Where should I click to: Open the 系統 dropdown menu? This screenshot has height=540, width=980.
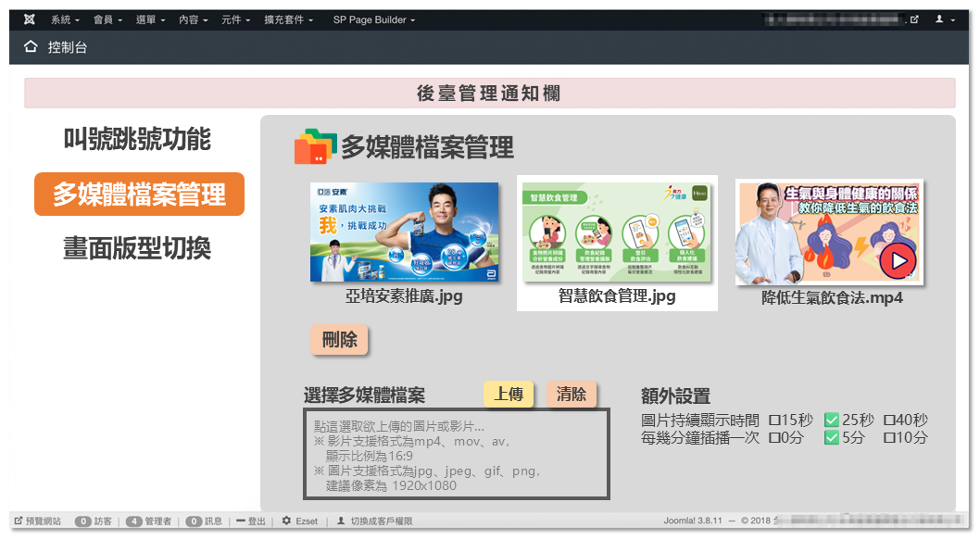coord(65,19)
